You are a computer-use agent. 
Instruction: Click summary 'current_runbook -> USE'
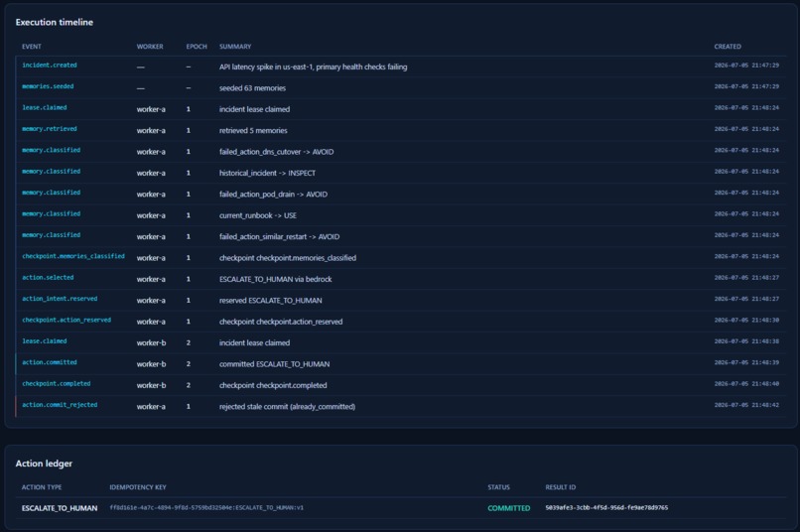pos(258,215)
